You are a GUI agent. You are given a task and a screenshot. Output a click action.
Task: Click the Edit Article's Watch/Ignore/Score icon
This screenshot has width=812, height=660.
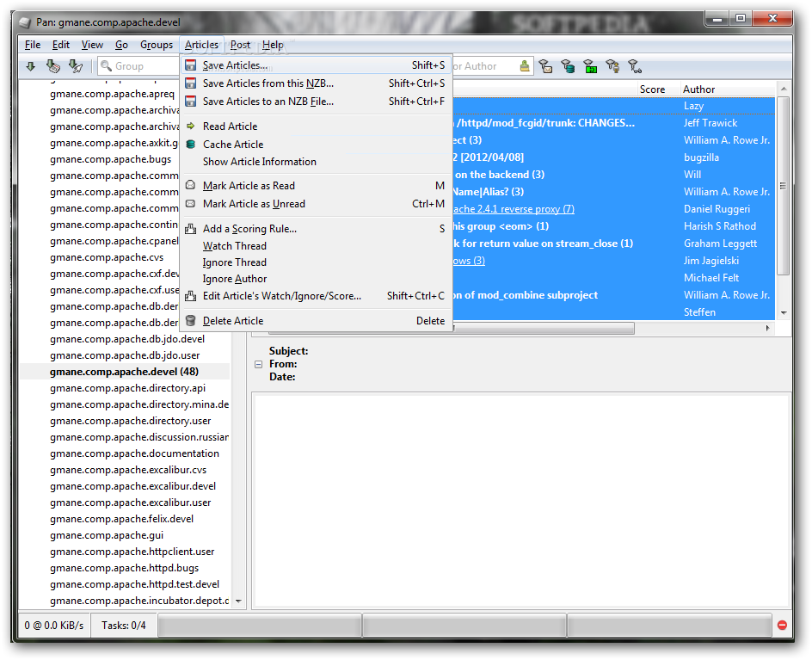click(191, 296)
